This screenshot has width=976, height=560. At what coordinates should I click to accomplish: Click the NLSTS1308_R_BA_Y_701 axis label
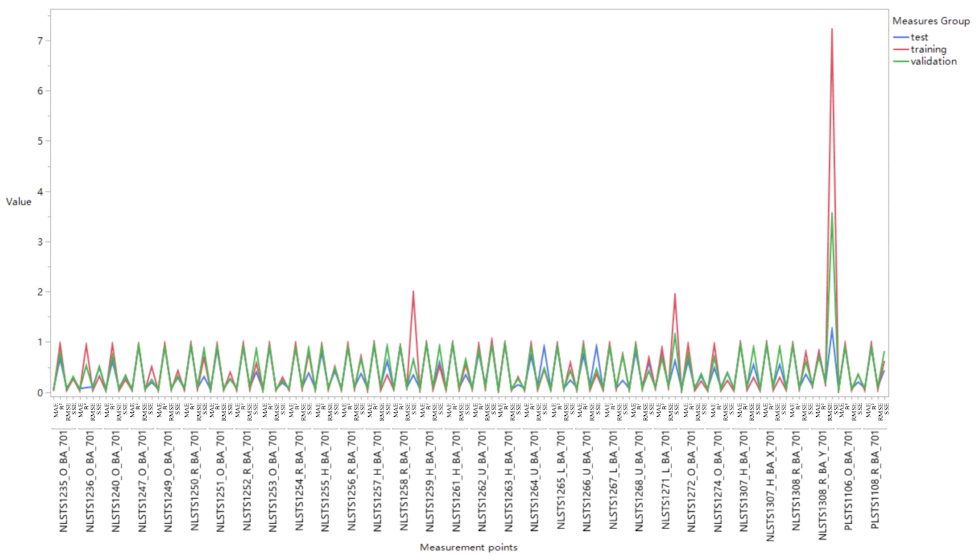point(823,485)
